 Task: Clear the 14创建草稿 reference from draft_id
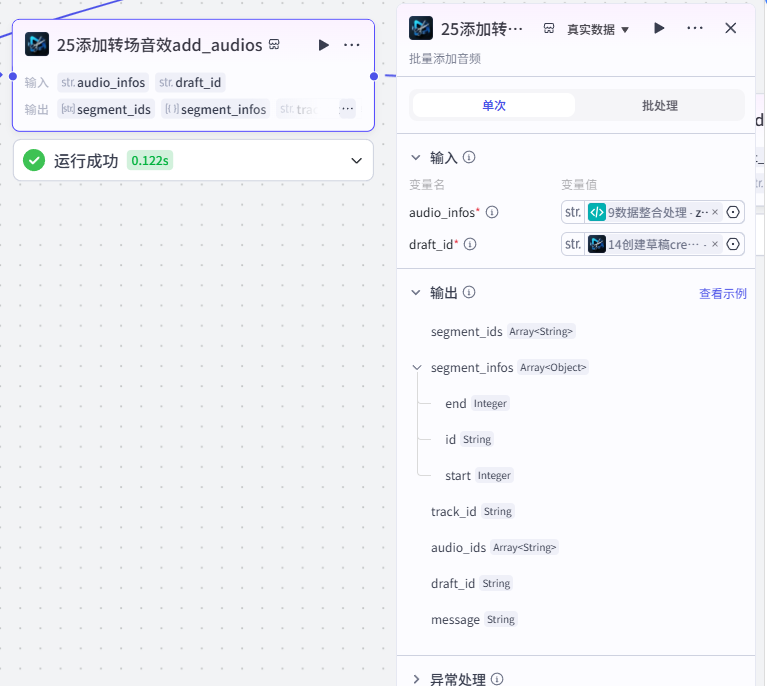pos(715,244)
